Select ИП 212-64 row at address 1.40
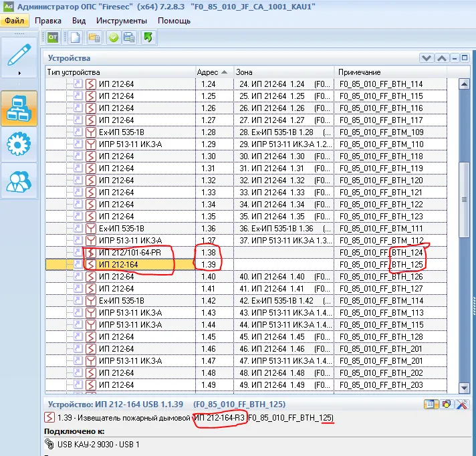 pos(246,277)
